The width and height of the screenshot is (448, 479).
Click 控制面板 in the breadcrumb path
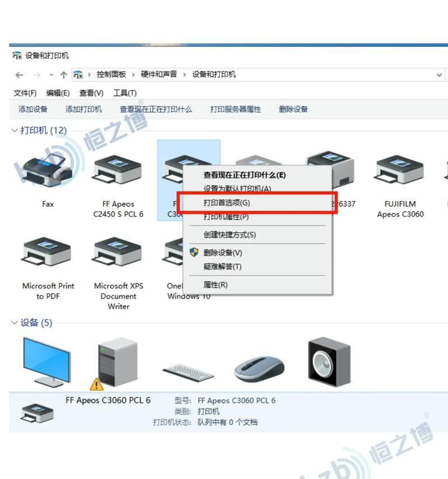point(111,75)
